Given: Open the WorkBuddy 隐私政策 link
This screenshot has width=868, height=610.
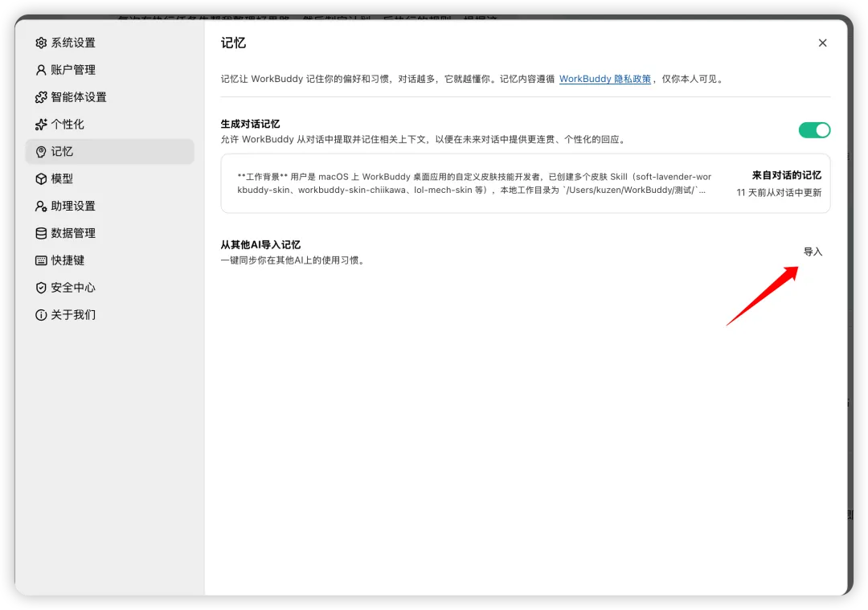Looking at the screenshot, I should point(604,79).
